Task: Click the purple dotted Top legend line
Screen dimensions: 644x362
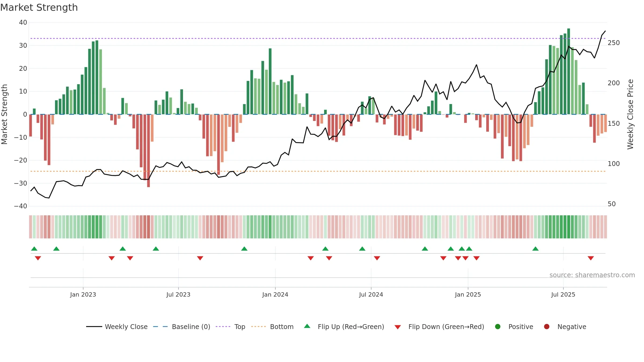Action: 223,327
